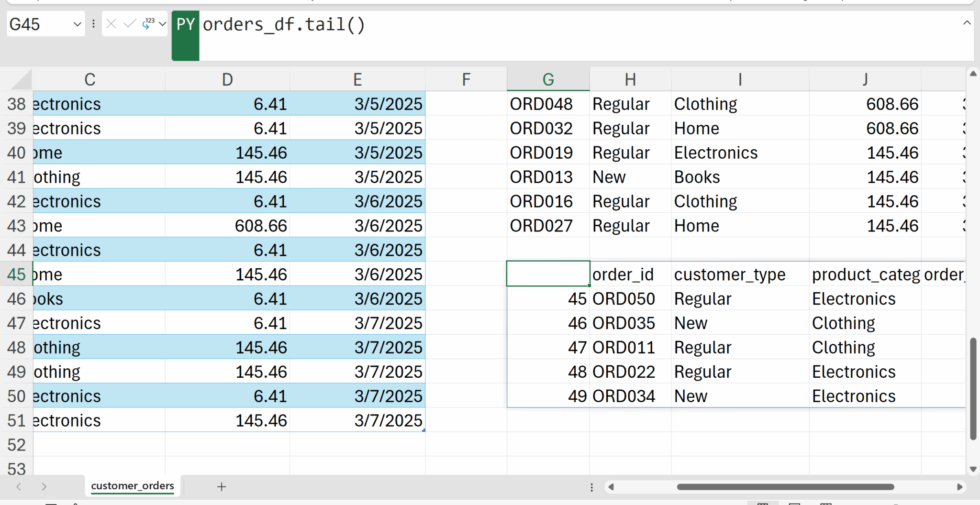Click the PY Python mode indicator

tap(185, 25)
